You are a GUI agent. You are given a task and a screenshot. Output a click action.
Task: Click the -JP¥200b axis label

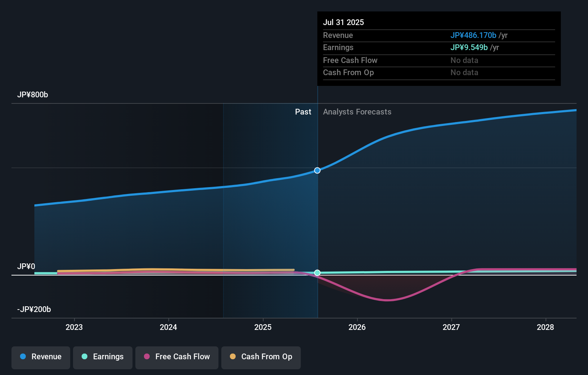[34, 309]
